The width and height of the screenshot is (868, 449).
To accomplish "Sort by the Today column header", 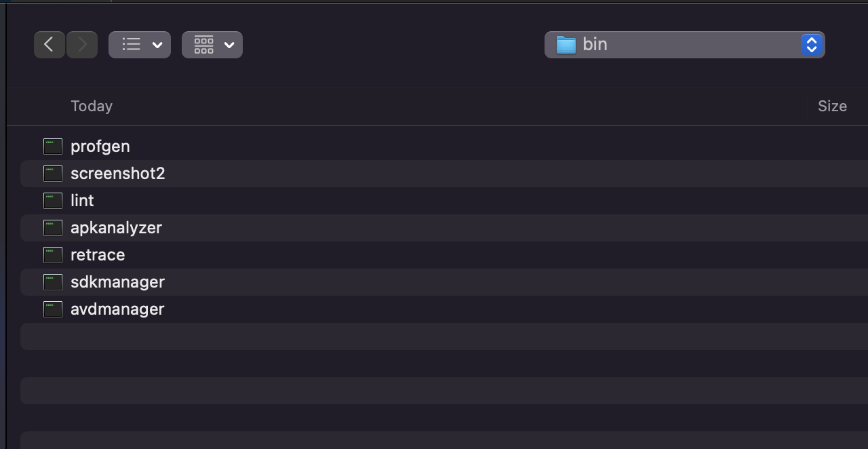I will pos(92,106).
